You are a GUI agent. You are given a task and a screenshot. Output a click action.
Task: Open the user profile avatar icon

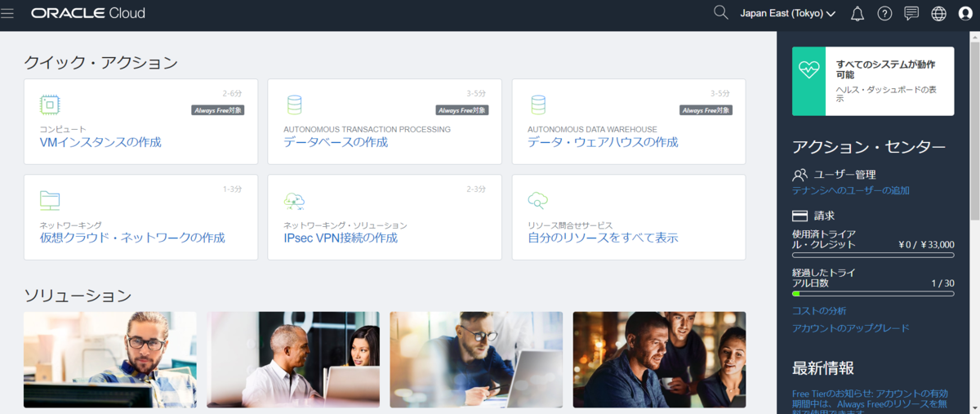965,13
